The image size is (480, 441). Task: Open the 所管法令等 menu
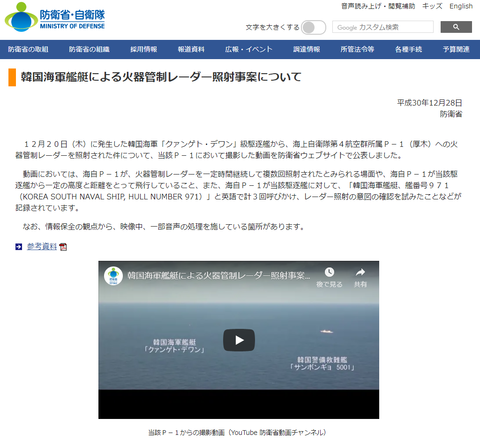(357, 49)
